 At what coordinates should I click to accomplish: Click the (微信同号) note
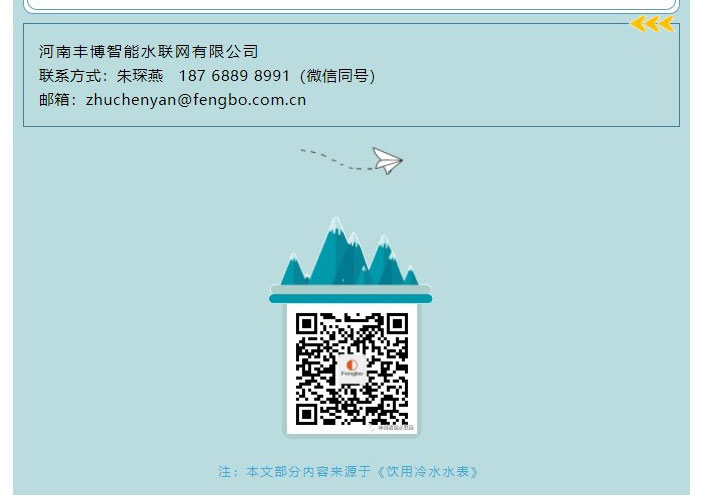click(x=337, y=75)
